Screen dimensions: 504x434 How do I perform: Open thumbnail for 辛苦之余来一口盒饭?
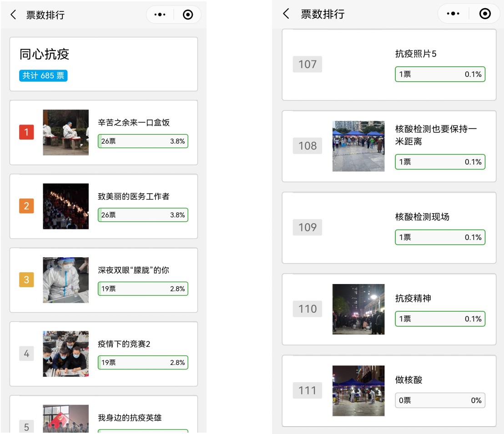(66, 132)
